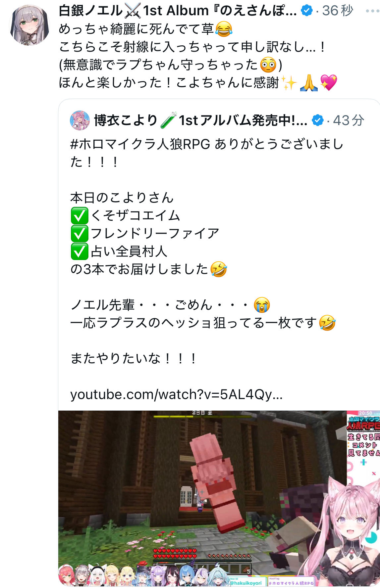Tap the green checkmark beside 占い全員村人

tap(80, 251)
